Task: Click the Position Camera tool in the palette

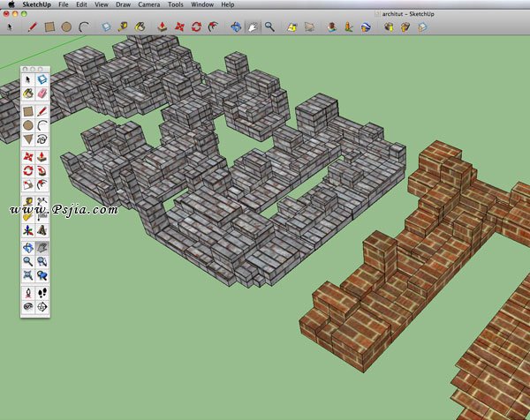Action: (27, 292)
